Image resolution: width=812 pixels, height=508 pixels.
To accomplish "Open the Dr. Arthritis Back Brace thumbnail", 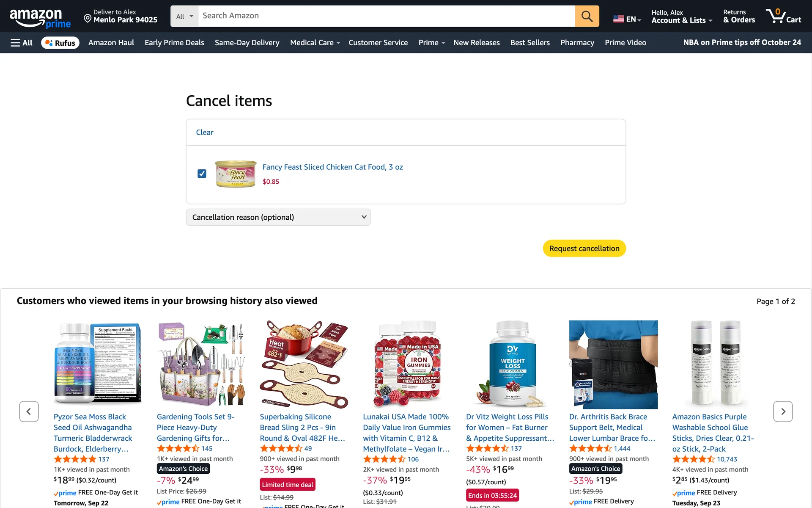I will (x=613, y=364).
